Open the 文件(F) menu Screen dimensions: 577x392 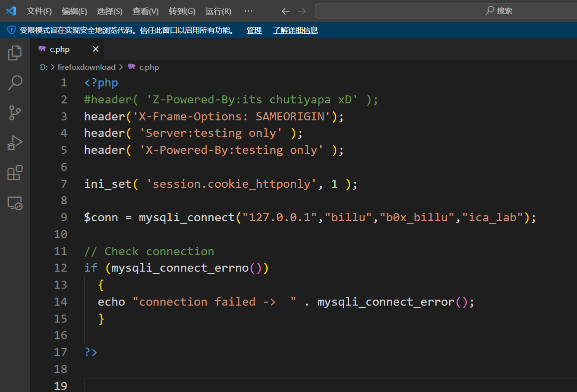(39, 11)
